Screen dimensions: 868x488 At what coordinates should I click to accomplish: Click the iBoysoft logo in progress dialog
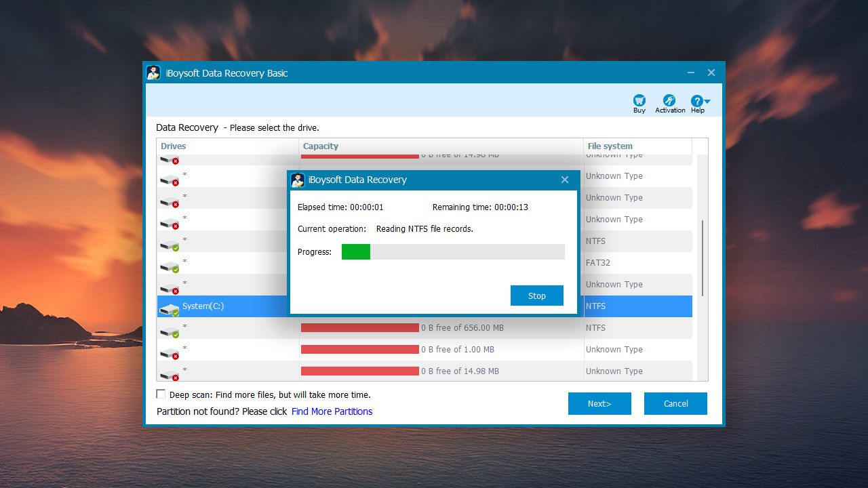pos(298,180)
